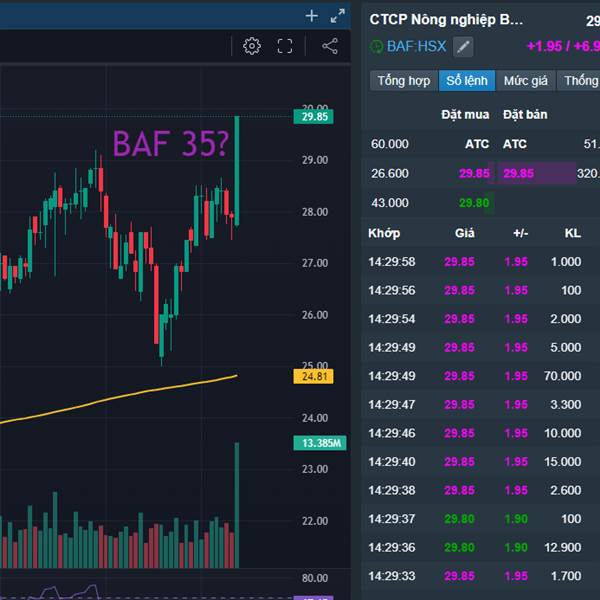Click the 24.81 moving average price label
This screenshot has height=600, width=600.
(x=313, y=377)
